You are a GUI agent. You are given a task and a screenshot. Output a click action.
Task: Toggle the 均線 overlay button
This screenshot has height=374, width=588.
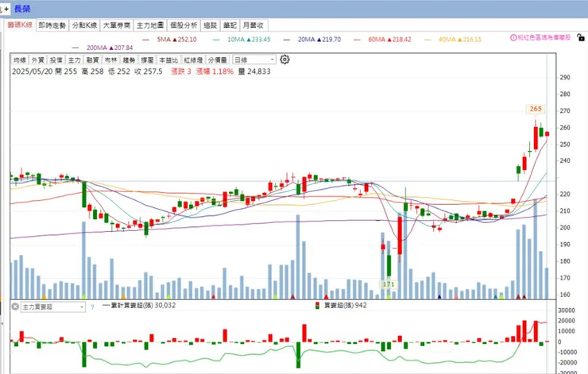click(20, 60)
